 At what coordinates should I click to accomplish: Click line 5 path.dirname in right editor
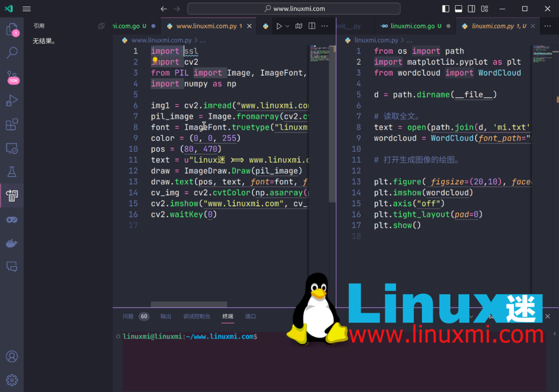tap(435, 95)
